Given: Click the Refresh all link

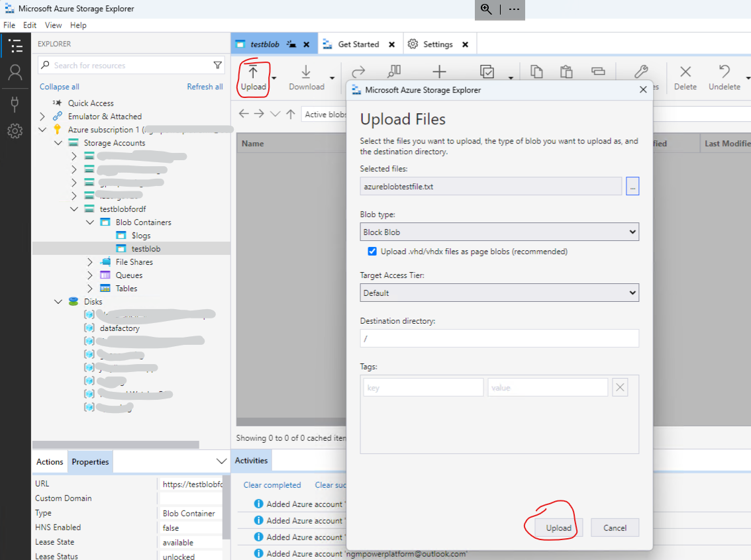Looking at the screenshot, I should pyautogui.click(x=205, y=87).
